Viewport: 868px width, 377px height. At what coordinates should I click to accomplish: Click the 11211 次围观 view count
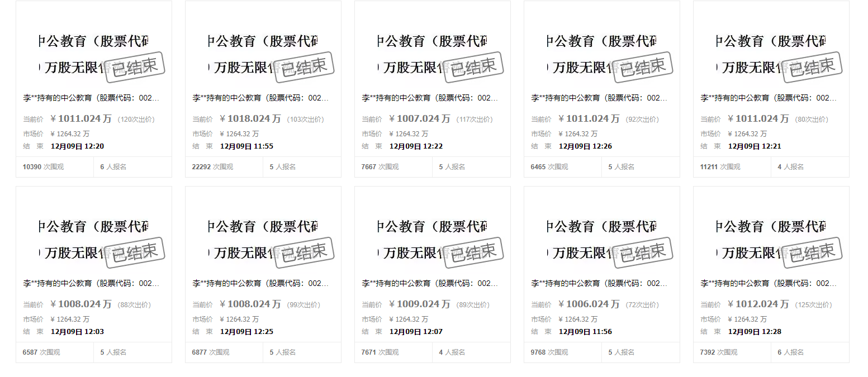tap(721, 167)
